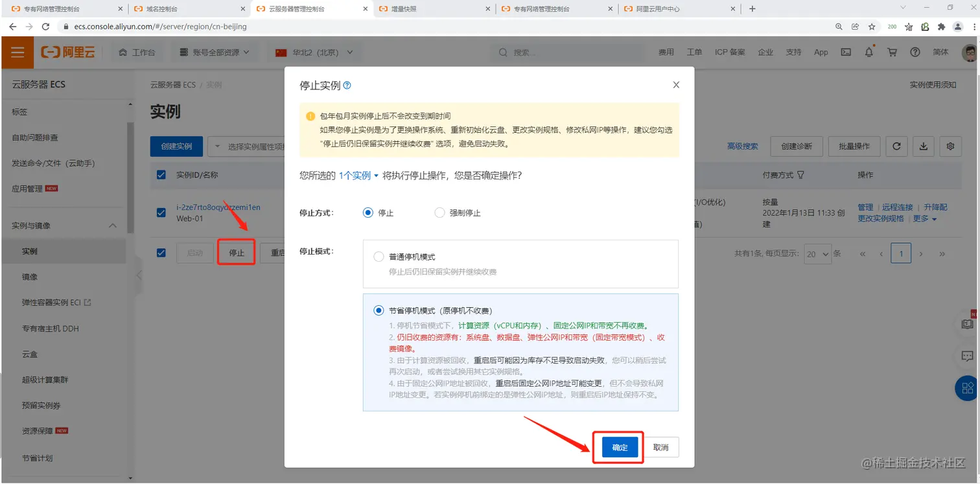Click 批量操作 button
The height and width of the screenshot is (484, 980).
click(854, 146)
